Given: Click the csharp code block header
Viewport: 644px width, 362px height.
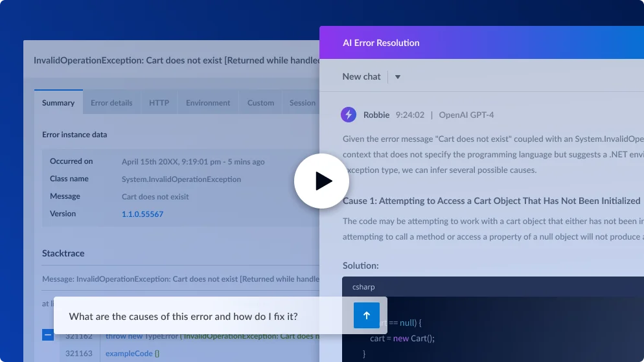Looking at the screenshot, I should [x=493, y=287].
